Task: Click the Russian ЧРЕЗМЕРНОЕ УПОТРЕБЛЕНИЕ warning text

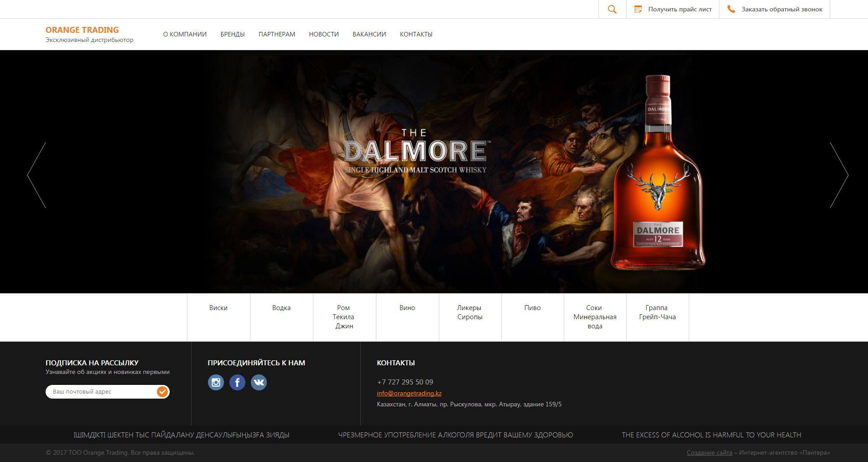Action: 455,435
